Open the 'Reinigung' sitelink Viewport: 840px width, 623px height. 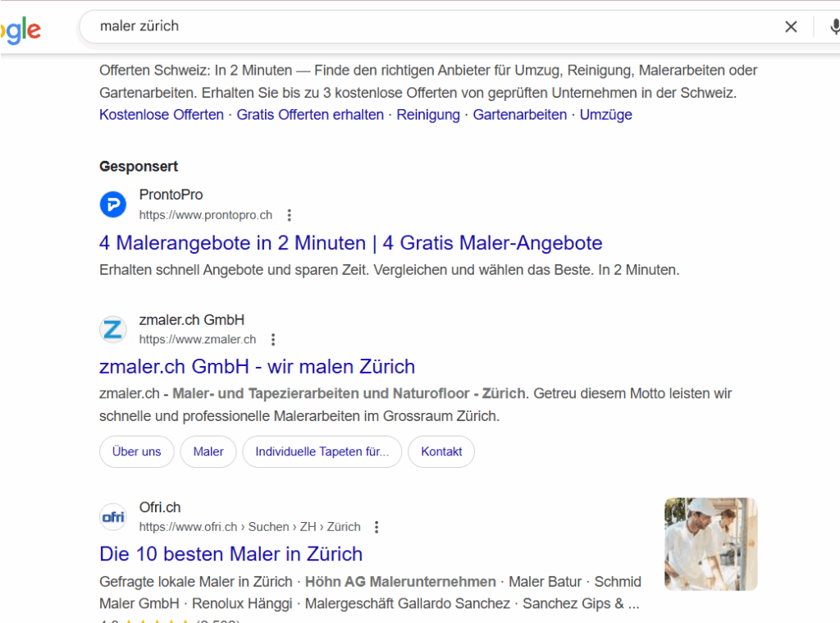[428, 115]
